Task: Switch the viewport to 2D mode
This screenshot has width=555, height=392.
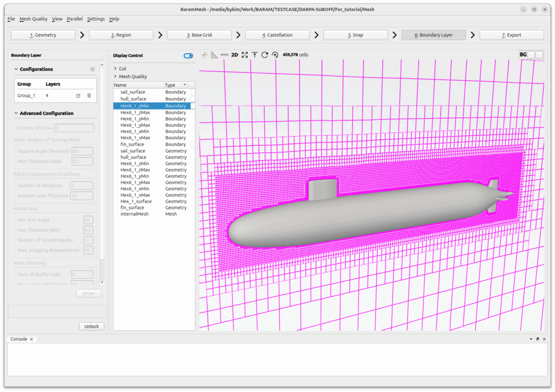Action: [234, 55]
